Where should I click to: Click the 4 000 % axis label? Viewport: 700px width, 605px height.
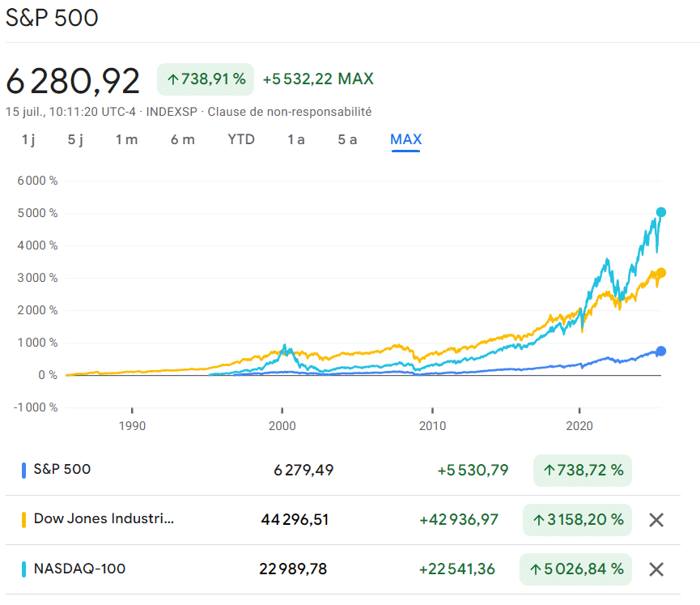[x=37, y=245]
